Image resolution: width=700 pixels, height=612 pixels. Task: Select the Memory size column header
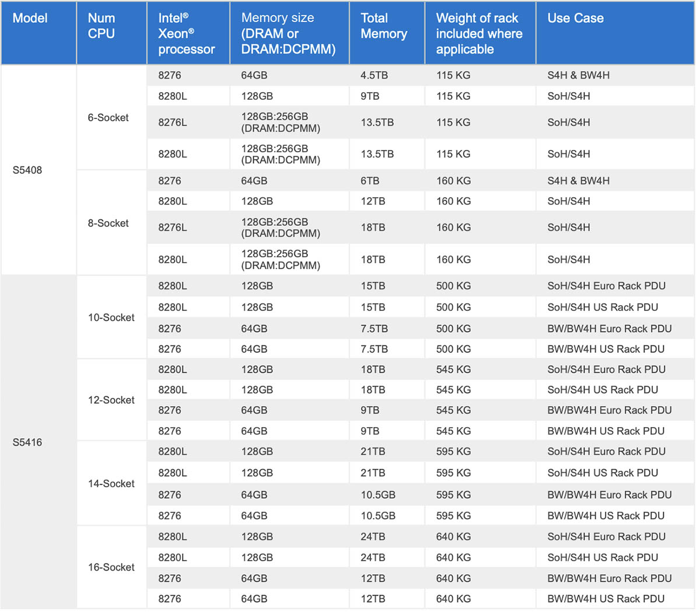click(x=289, y=33)
